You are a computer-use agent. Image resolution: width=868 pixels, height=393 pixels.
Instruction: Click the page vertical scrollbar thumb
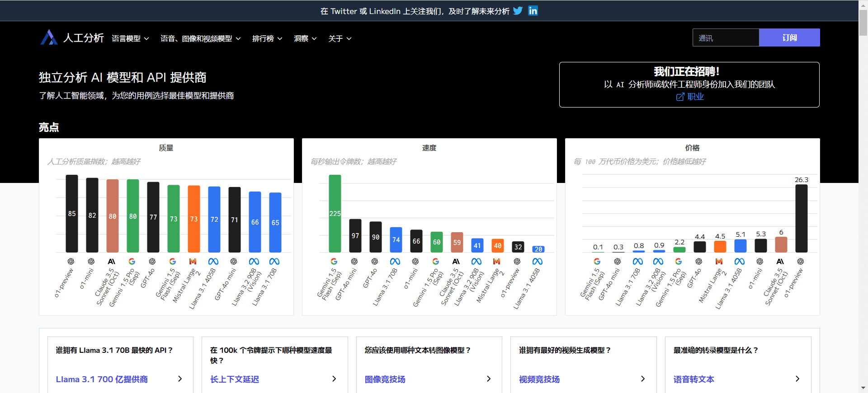(863, 23)
